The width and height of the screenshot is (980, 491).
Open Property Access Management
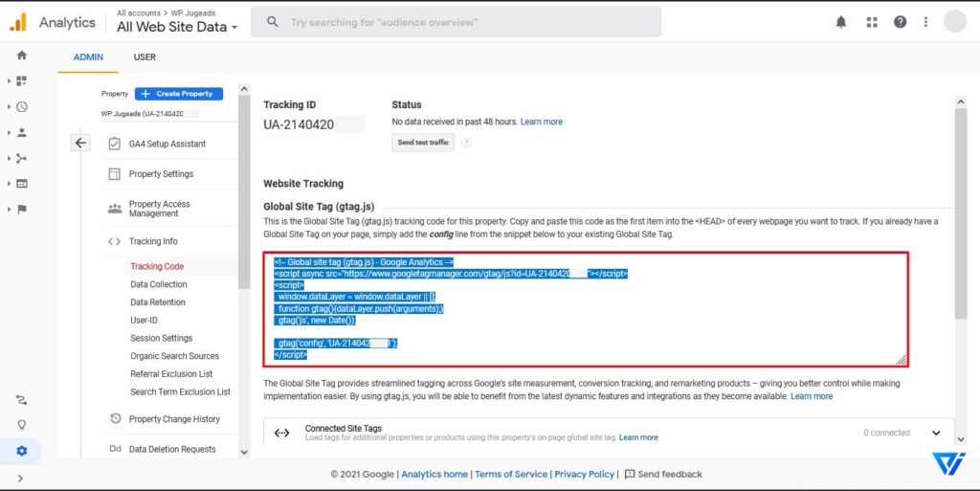click(x=160, y=209)
